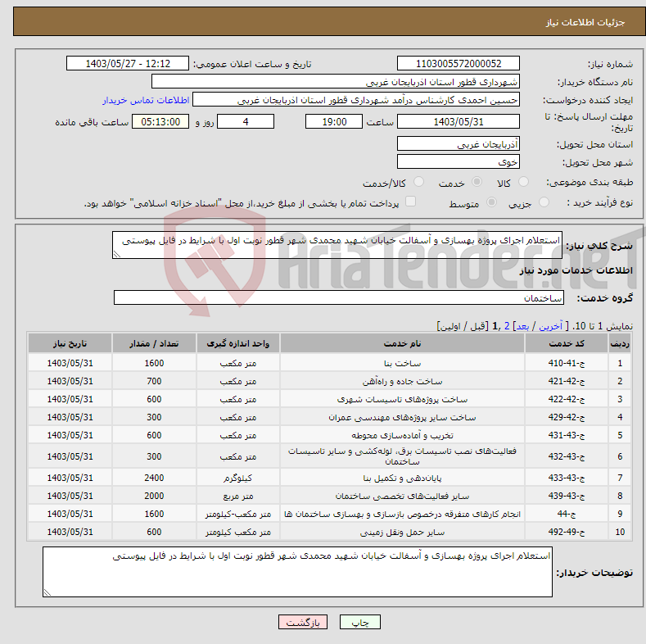This screenshot has width=646, height=644.
Task: Click quantity 700 in row 2
Action: (x=154, y=381)
